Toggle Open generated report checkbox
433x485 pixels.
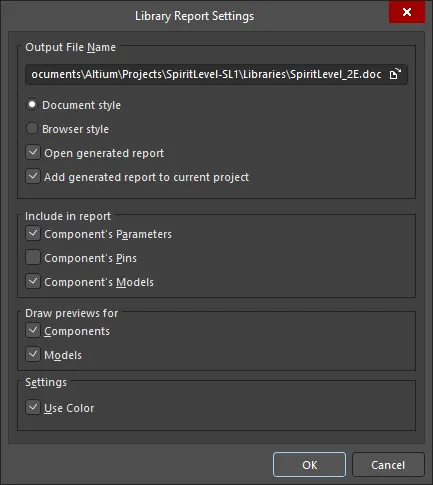pyautogui.click(x=33, y=153)
